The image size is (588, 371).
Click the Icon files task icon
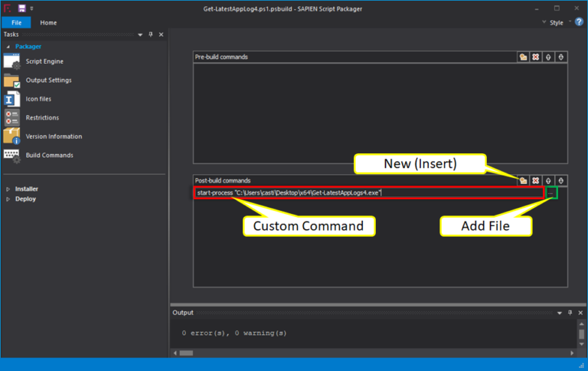(x=11, y=99)
